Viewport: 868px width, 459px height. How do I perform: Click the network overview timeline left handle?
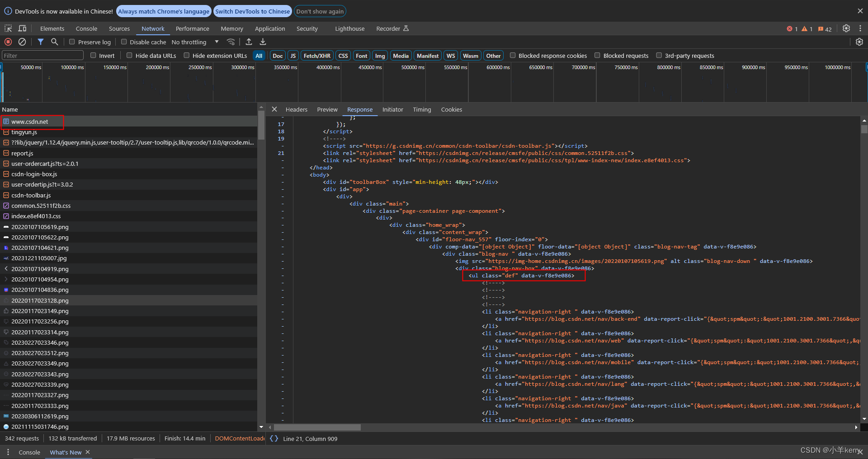2,67
